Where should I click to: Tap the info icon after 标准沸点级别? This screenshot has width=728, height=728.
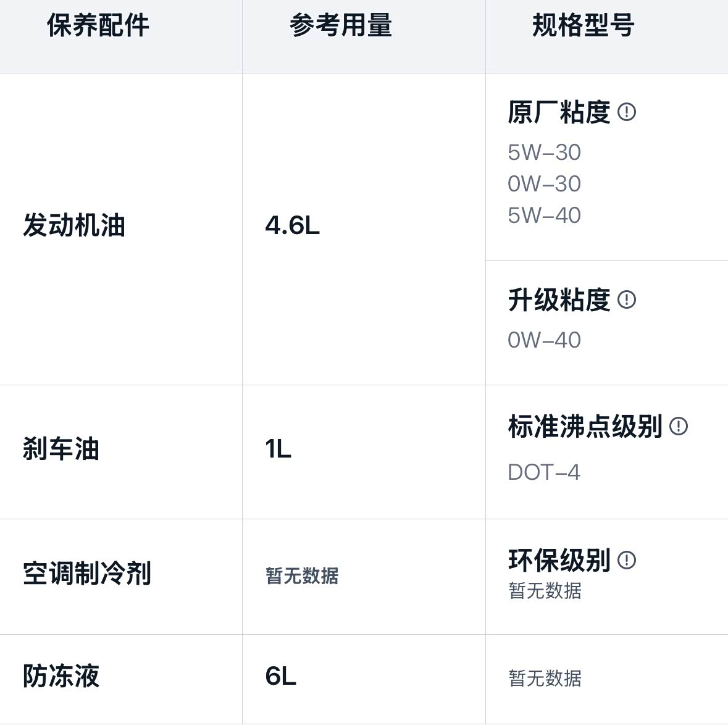click(x=678, y=426)
